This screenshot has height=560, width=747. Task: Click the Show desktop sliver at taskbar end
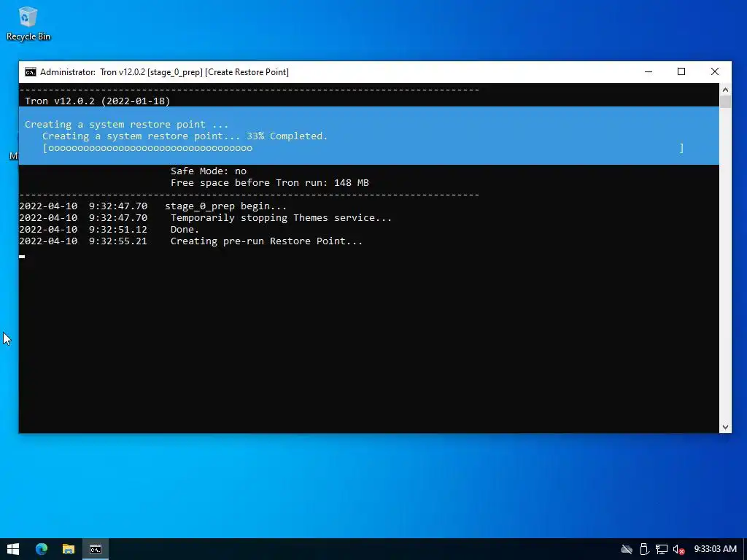[745, 549]
